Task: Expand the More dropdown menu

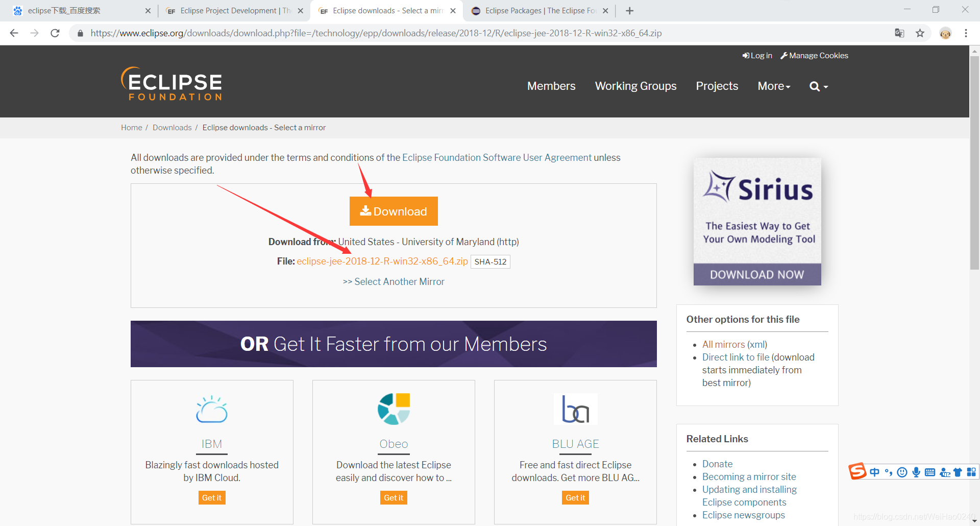Action: click(774, 86)
